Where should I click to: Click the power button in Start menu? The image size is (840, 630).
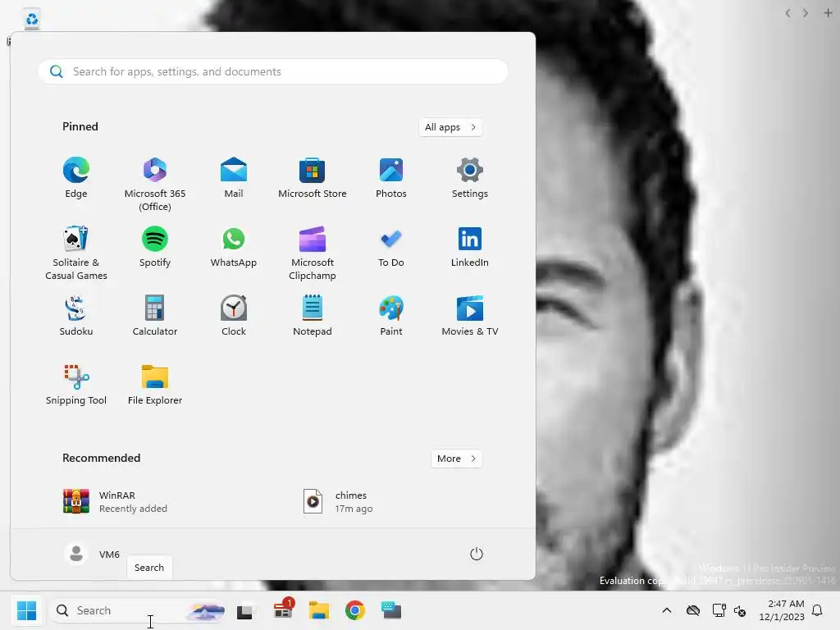click(477, 554)
